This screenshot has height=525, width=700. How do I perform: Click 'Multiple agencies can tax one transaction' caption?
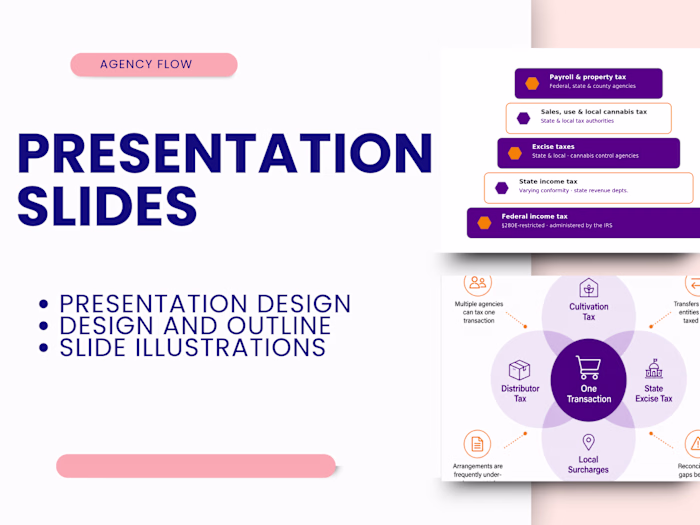point(479,312)
